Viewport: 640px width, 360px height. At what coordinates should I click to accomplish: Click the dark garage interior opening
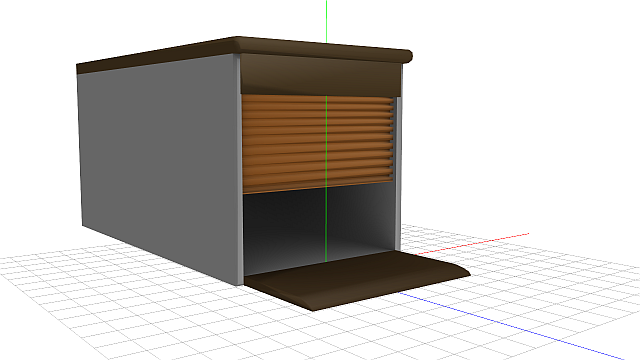point(319,229)
